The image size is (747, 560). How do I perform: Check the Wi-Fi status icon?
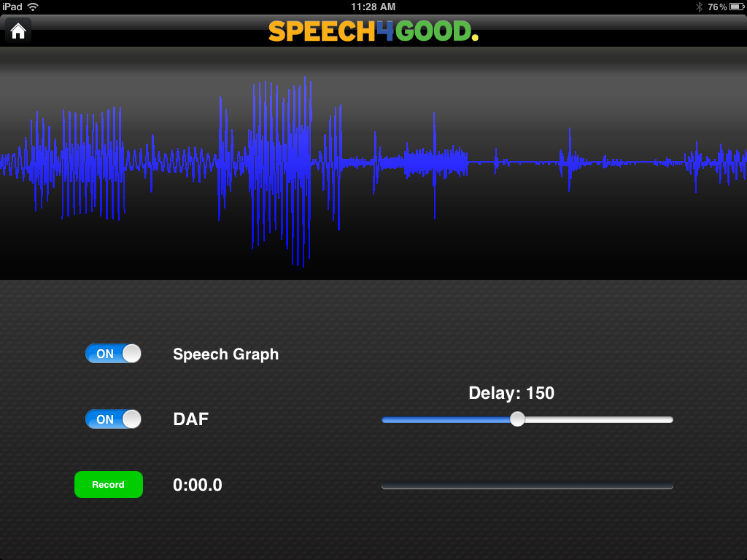pos(33,7)
